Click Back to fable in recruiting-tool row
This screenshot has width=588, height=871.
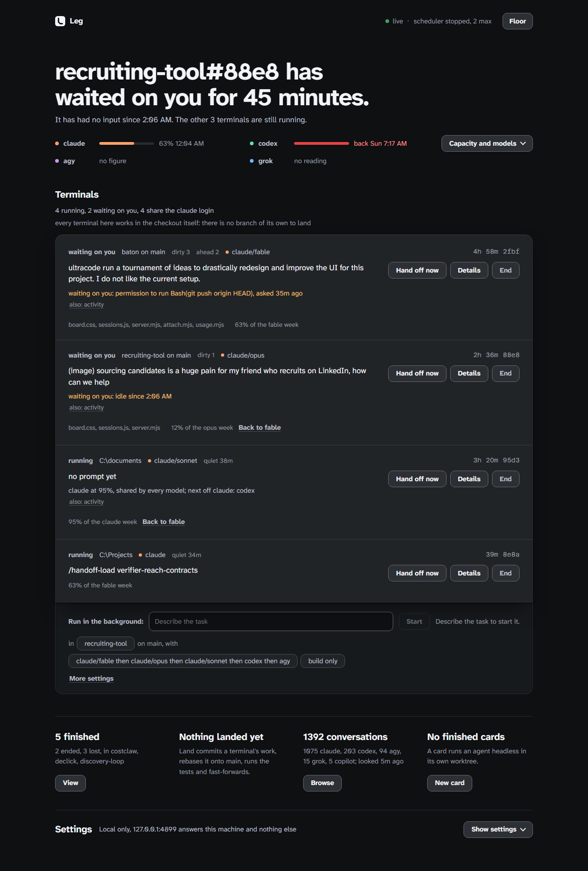(x=260, y=427)
